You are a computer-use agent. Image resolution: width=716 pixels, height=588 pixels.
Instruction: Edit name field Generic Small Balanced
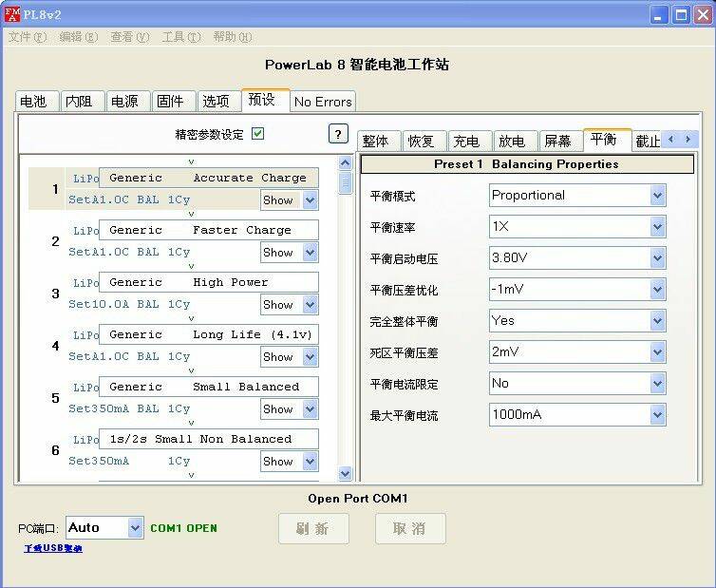pos(208,387)
